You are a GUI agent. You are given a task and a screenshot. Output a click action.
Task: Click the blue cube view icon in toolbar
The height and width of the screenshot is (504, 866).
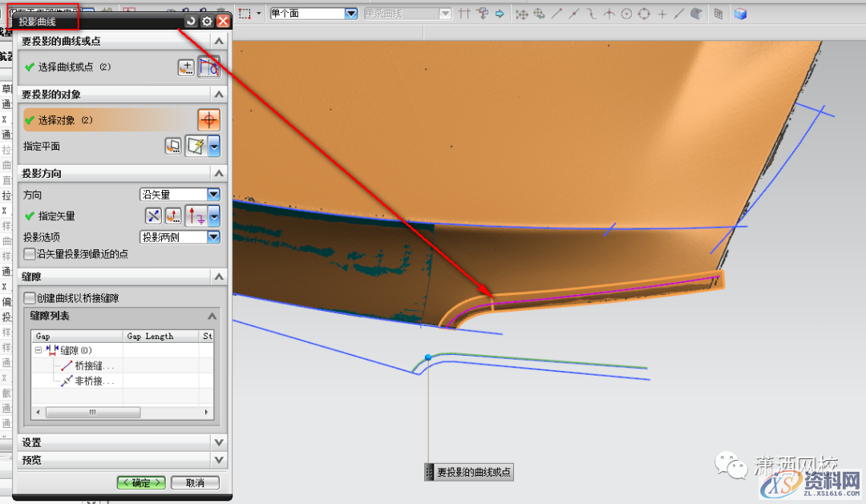point(740,14)
